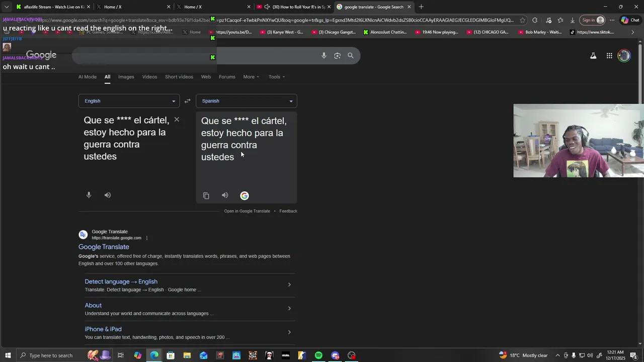This screenshot has width=644, height=362.
Task: Open the Windows Start menu
Action: pyautogui.click(x=8, y=355)
